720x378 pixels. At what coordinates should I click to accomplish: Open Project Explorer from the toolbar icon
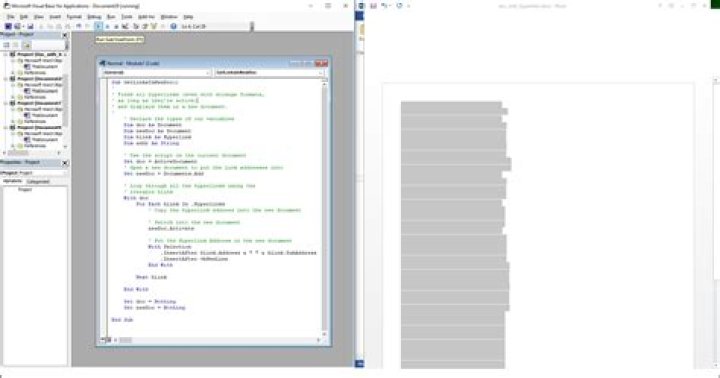(x=136, y=26)
